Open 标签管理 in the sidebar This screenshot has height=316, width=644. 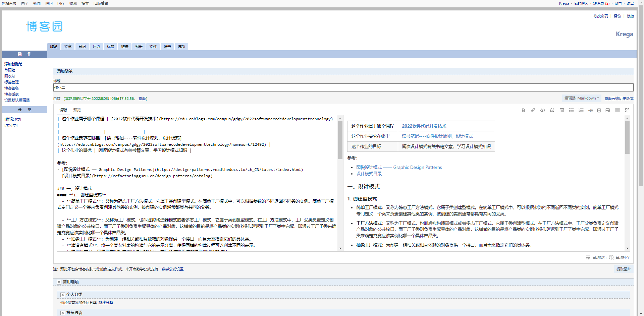click(11, 82)
